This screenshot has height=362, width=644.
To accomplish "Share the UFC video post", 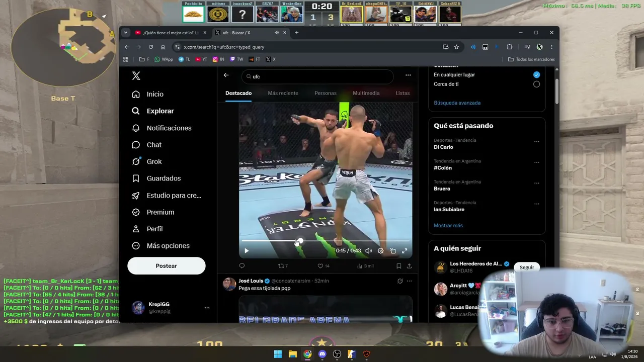I will tap(409, 266).
